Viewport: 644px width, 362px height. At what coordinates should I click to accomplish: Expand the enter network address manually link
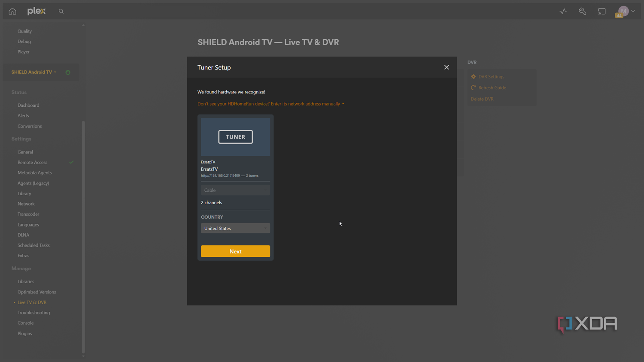tap(270, 104)
